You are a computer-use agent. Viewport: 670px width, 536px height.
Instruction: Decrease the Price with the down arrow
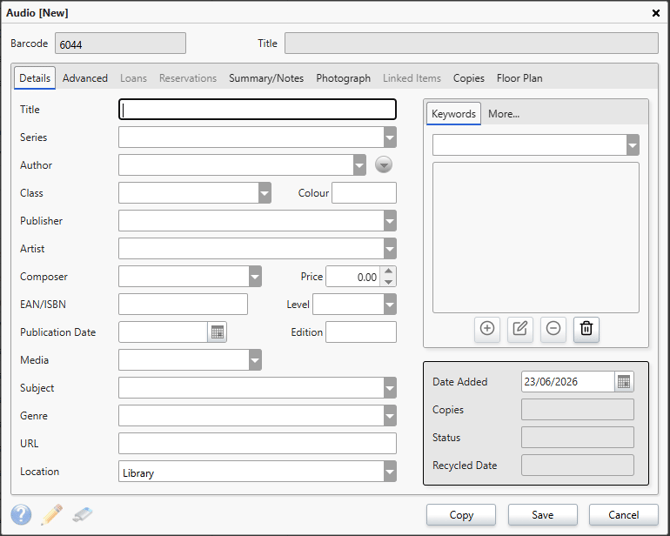click(388, 282)
